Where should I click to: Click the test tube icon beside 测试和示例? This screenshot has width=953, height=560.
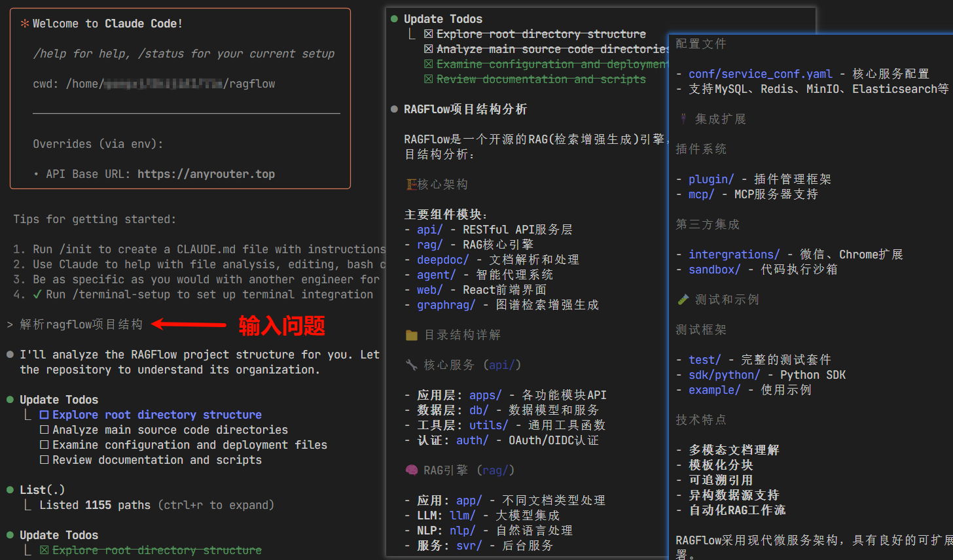click(683, 299)
